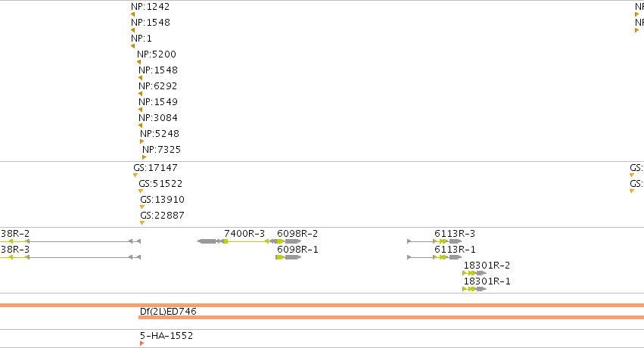The width and height of the screenshot is (644, 348).
Task: Click the 6113R-1 gene model glyph
Action: click(x=434, y=258)
